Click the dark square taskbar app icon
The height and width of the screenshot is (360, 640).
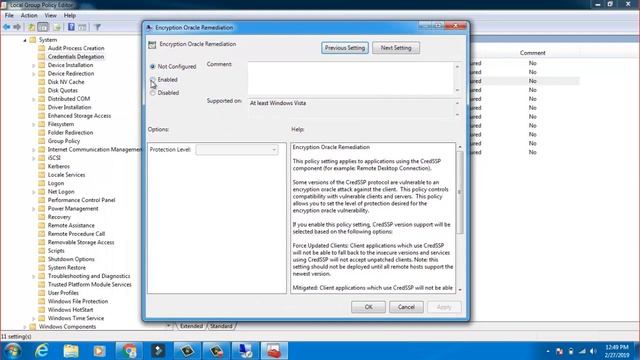point(158,351)
